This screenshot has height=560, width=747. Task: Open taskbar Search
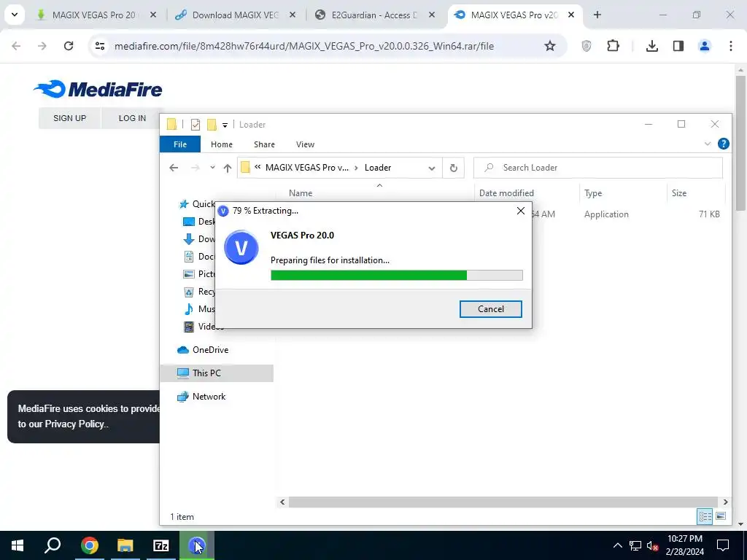[x=53, y=545]
